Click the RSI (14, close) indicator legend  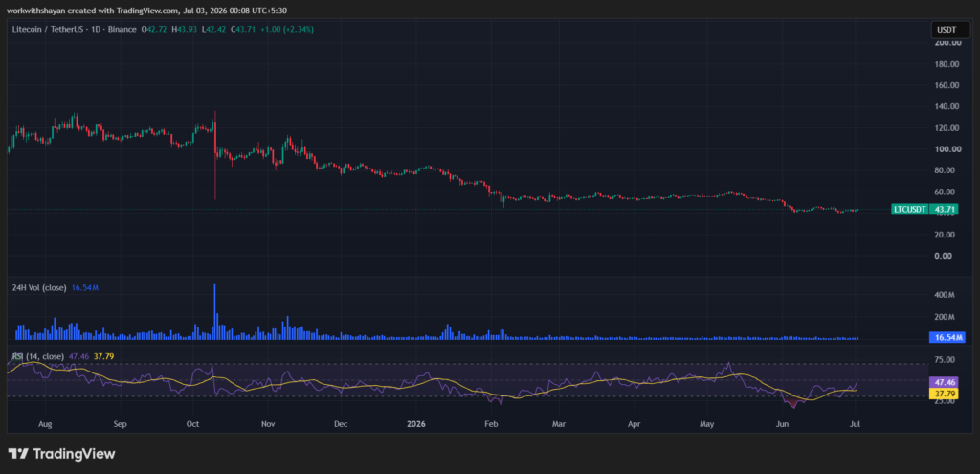[37, 356]
